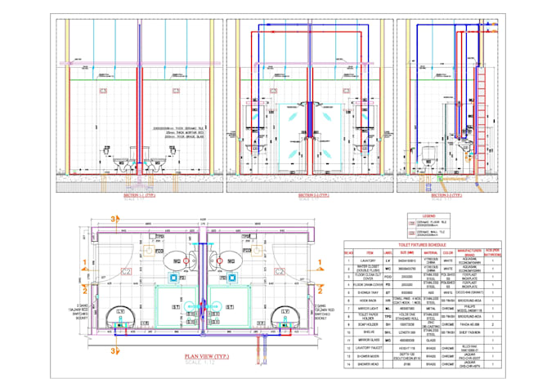Click section marker 1 arrow right of plan
This screenshot has height=392, width=556.
[320, 266]
